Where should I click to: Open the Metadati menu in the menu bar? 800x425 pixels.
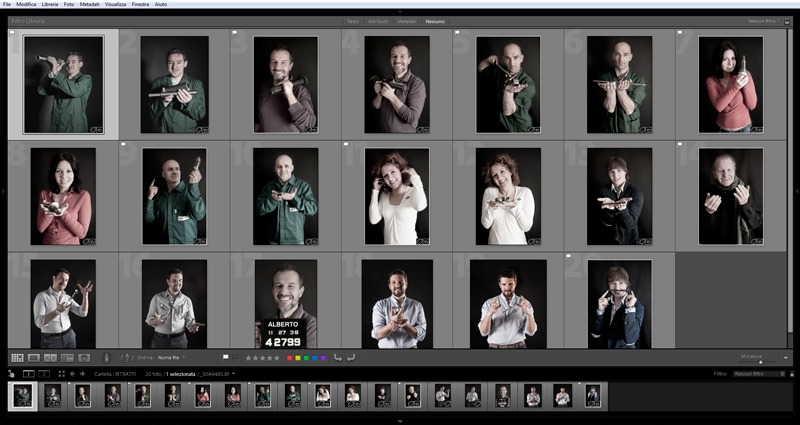[x=89, y=4]
